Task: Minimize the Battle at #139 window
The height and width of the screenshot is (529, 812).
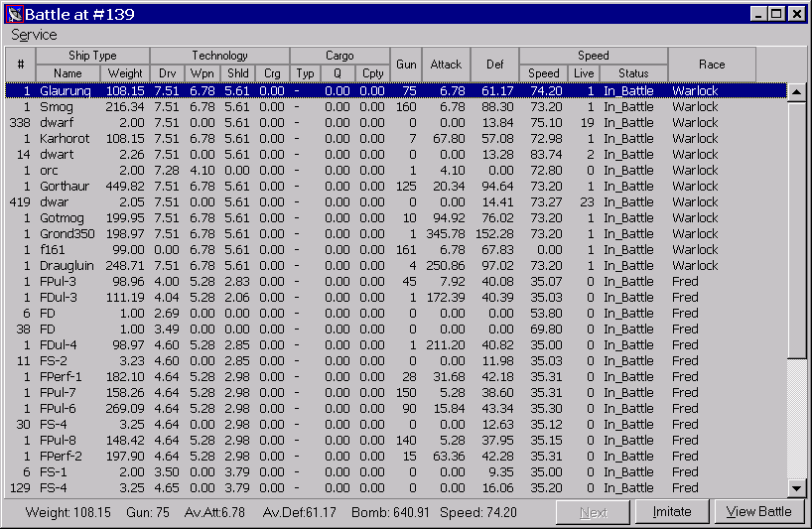Action: [758, 14]
